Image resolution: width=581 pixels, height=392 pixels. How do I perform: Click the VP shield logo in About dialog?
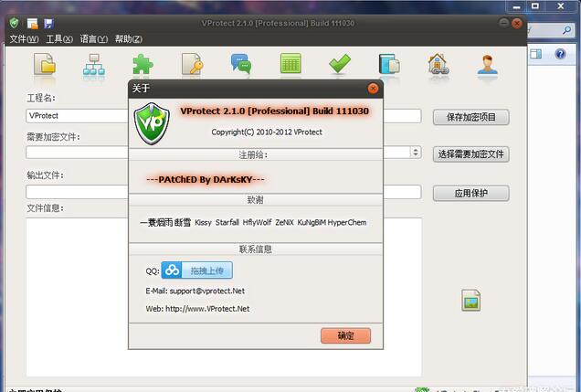coord(152,123)
